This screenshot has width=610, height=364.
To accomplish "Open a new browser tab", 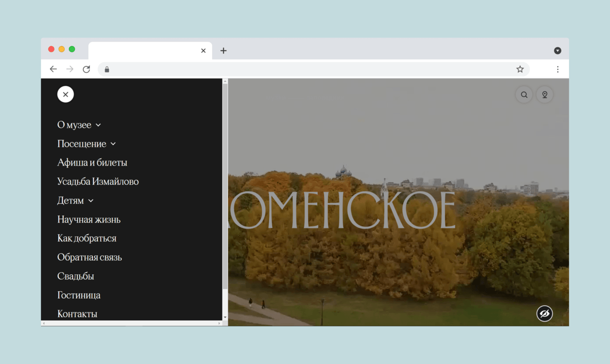I will [223, 51].
